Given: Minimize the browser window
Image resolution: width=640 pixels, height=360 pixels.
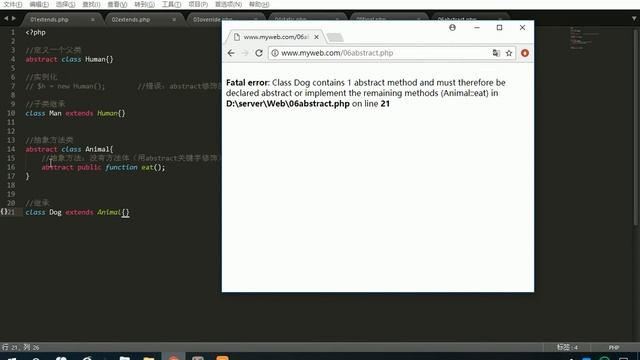Looking at the screenshot, I should tap(477, 27).
